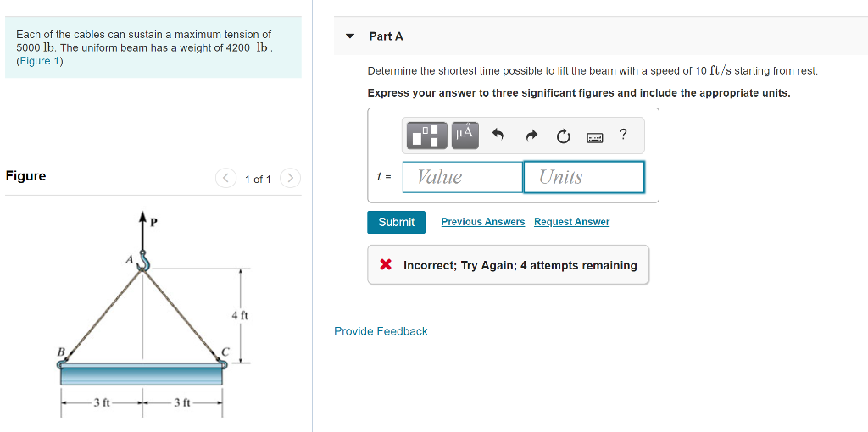
Task: Click the Value input field
Action: point(463,177)
